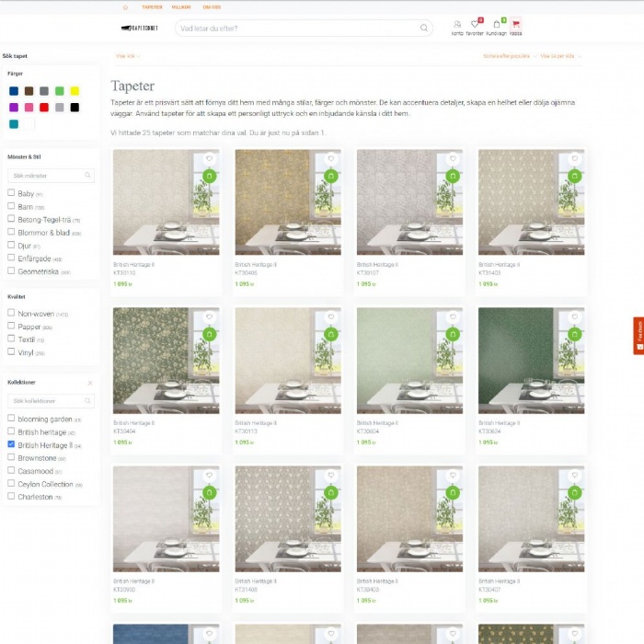Click the home icon in top navigation
Screen dimensions: 644x644
125,7
